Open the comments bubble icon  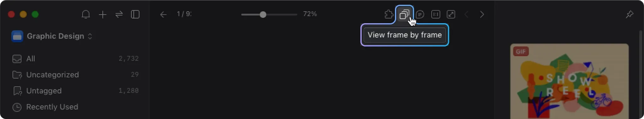(420, 14)
